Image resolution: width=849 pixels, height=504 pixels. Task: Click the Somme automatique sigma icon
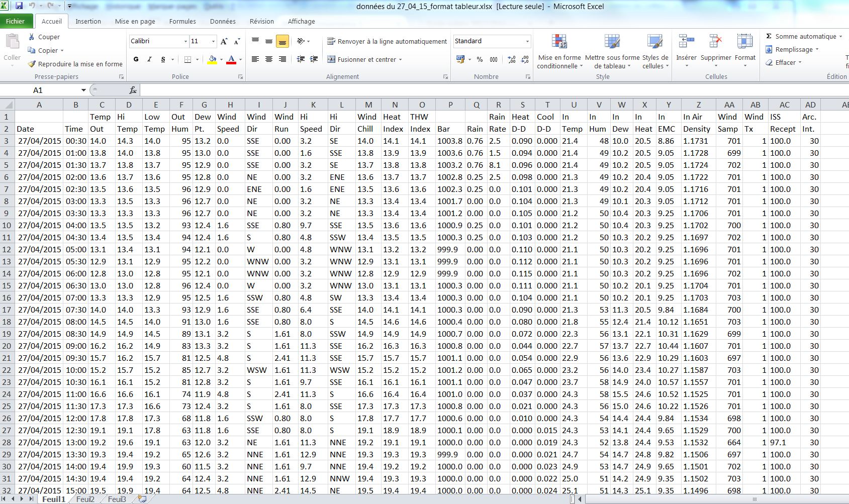[x=769, y=36]
